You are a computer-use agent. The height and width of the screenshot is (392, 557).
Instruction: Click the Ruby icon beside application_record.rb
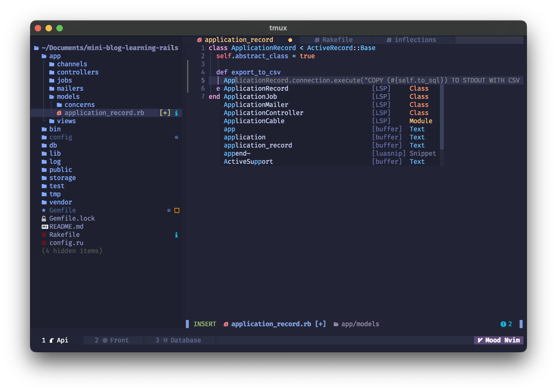click(59, 113)
